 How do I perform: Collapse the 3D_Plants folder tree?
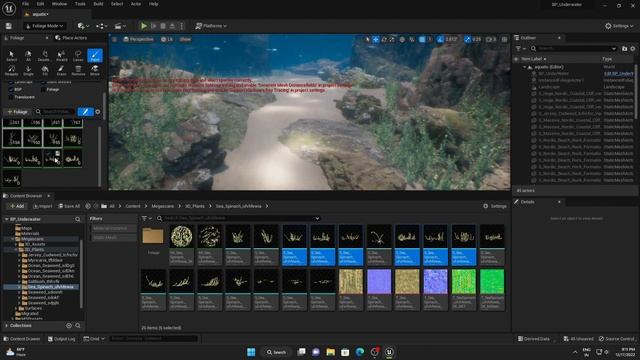16,249
